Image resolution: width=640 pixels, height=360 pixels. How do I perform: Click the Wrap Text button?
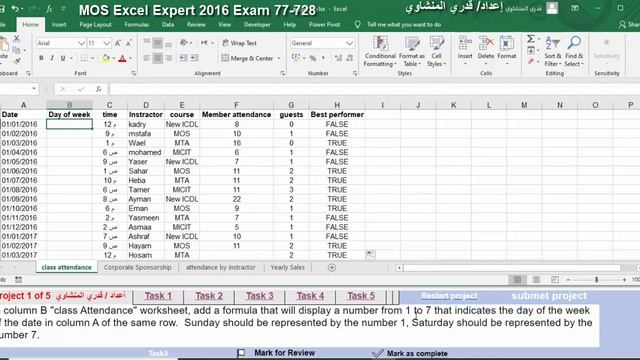[240, 43]
